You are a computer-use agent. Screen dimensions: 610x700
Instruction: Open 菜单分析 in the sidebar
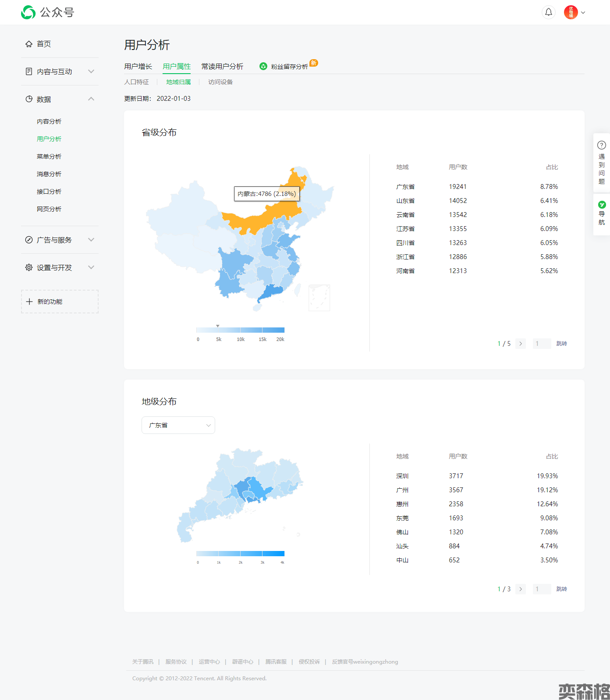(49, 156)
